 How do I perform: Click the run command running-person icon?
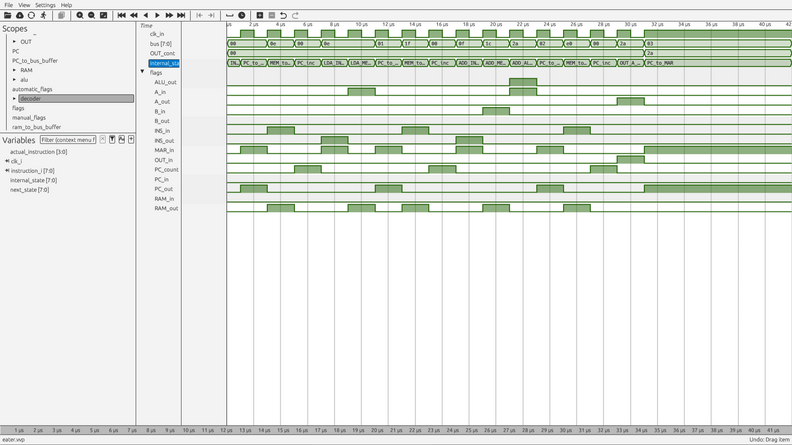43,15
